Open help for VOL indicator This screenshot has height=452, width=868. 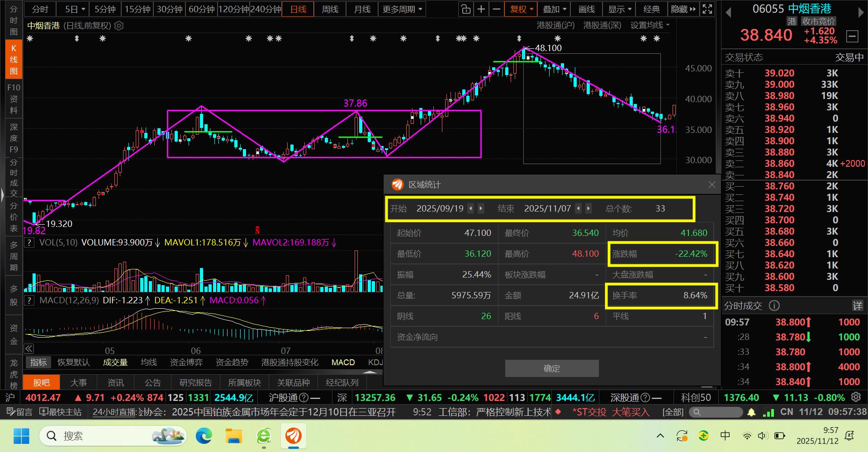pyautogui.click(x=29, y=243)
